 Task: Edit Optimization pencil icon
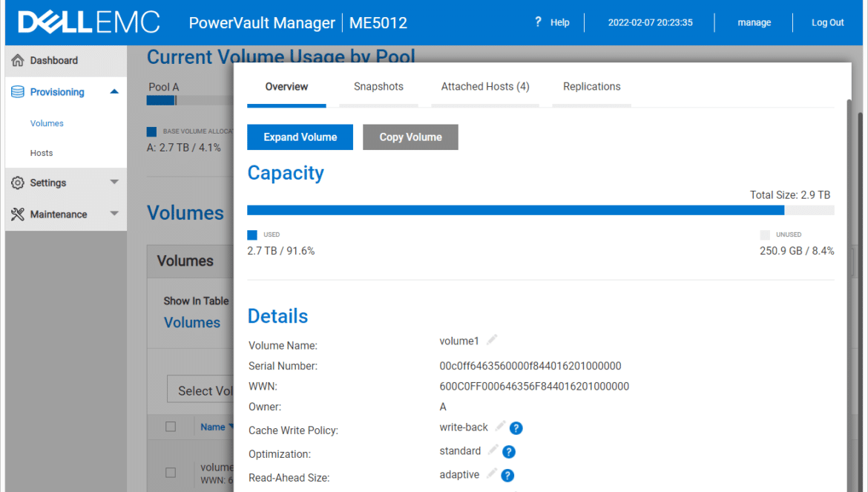click(493, 450)
